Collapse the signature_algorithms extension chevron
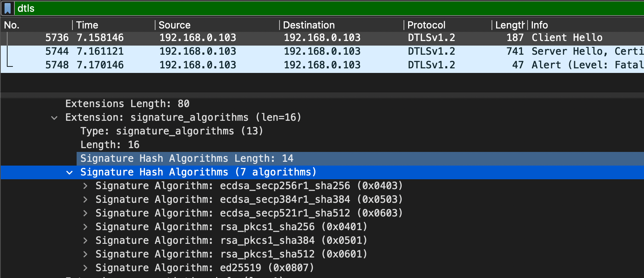The height and width of the screenshot is (278, 644). (x=54, y=118)
